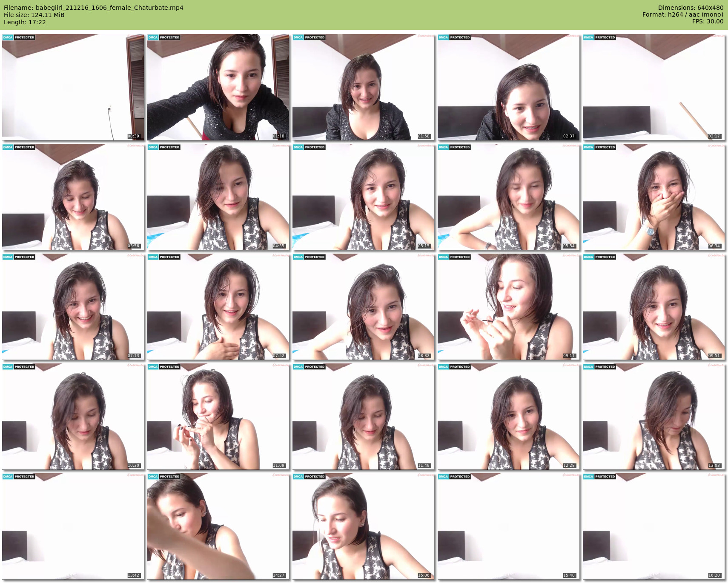Image resolution: width=728 pixels, height=583 pixels.
Task: Open the thumbnail showing hand over mouth at 06:34
Action: (653, 197)
